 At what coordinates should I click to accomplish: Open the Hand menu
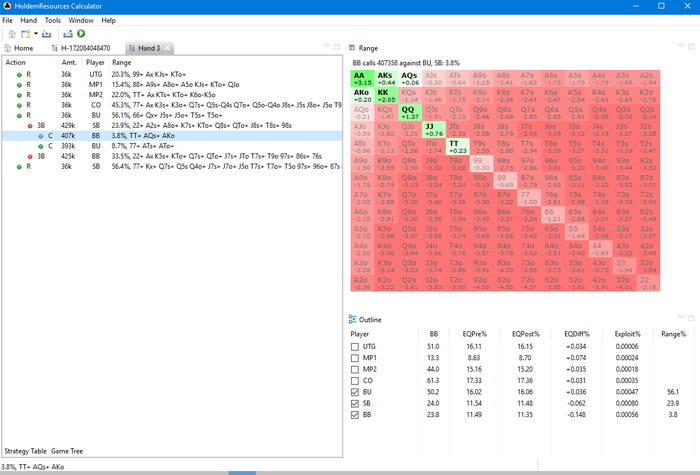[x=29, y=20]
